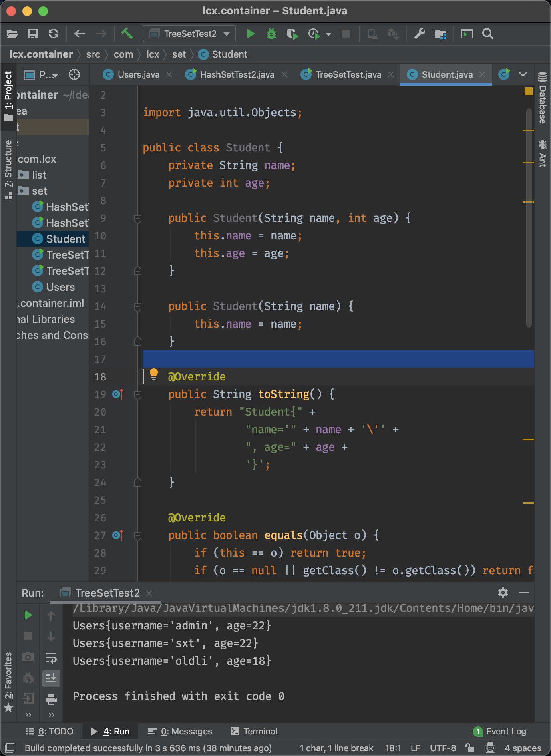Toggle the Structure tool window sidebar tab
The width and height of the screenshot is (551, 756).
[x=8, y=169]
